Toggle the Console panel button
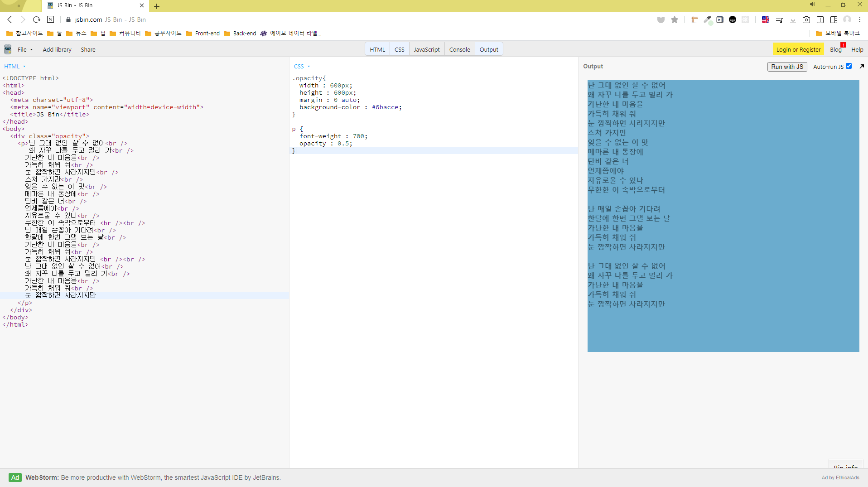The height and width of the screenshot is (487, 868). 459,49
